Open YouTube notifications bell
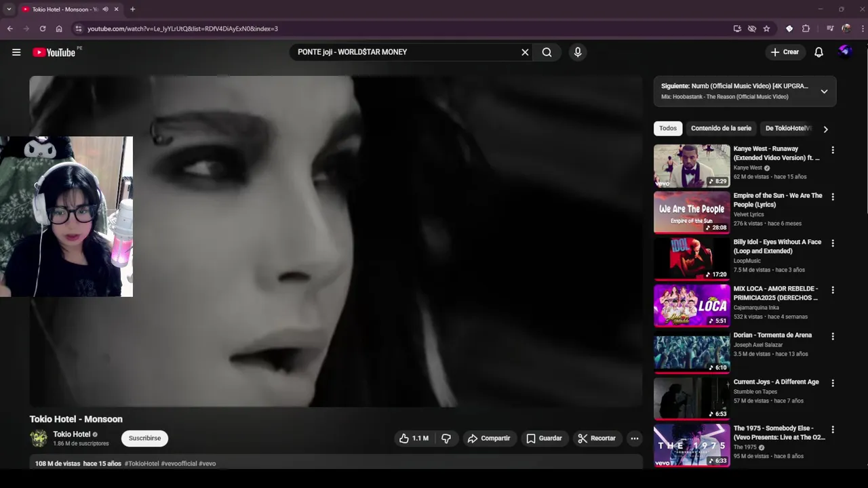Viewport: 868px width, 488px height. click(x=818, y=52)
